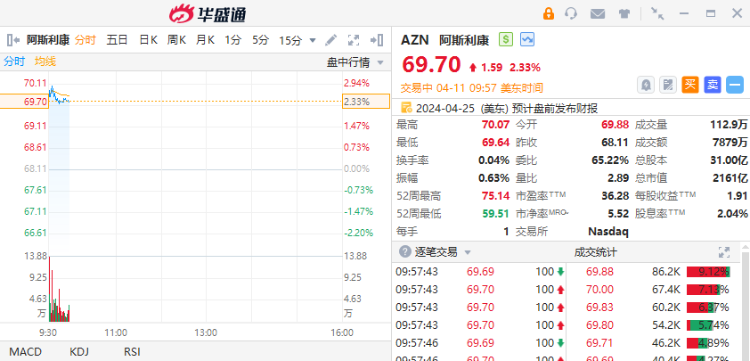Switch to KDJ indicator
Viewport: 750px width, 361px height.
[79, 352]
